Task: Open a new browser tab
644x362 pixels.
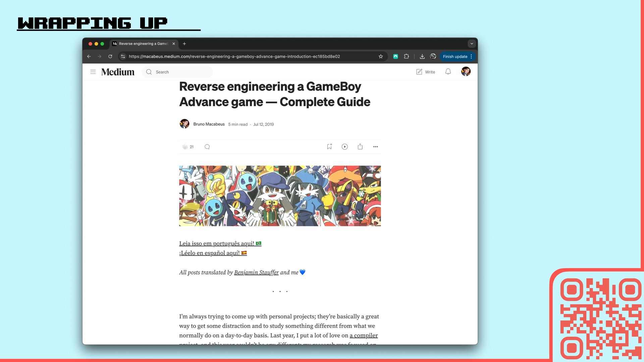Action: pos(184,44)
